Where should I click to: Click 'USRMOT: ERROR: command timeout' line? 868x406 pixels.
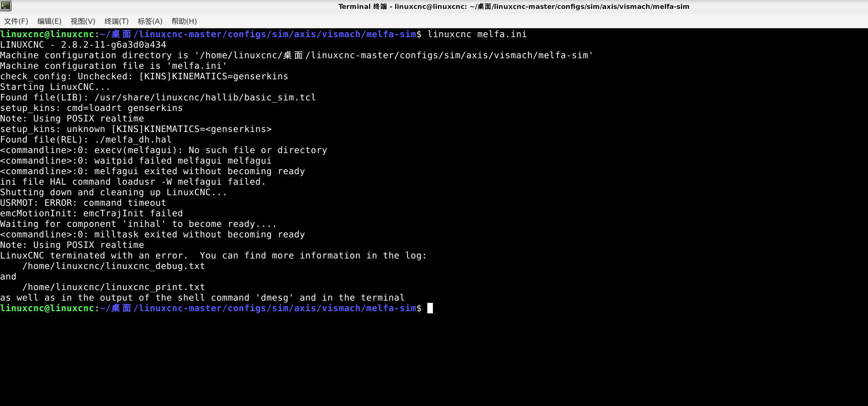pos(83,203)
